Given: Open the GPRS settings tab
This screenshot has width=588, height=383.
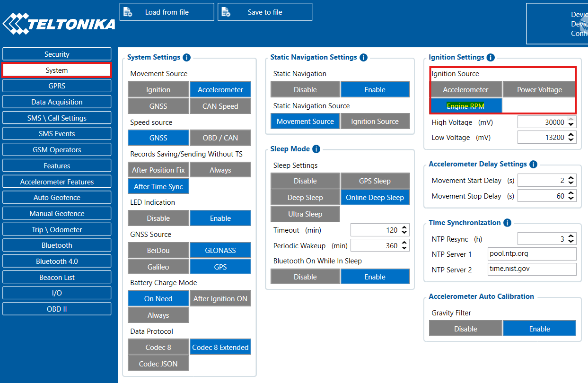Looking at the screenshot, I should (x=57, y=86).
